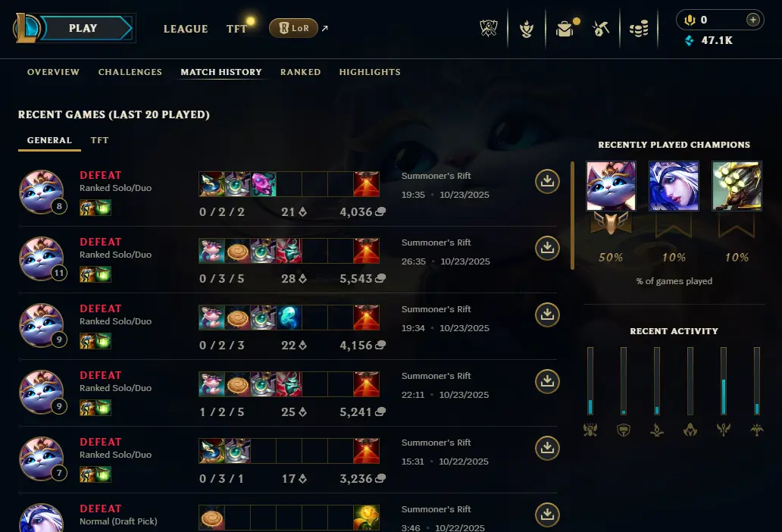Open the TFT top navigation item
The width and height of the screenshot is (782, 532).
[x=236, y=29]
